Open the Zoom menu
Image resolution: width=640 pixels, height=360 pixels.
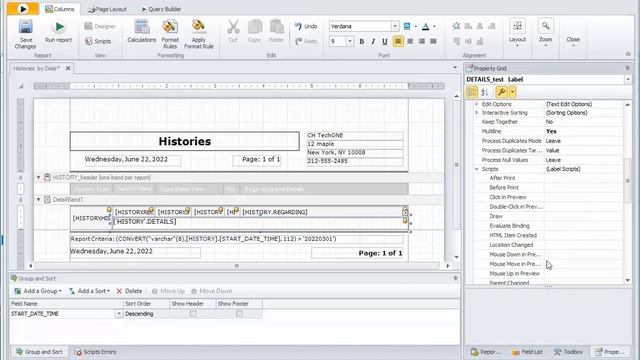coord(545,33)
